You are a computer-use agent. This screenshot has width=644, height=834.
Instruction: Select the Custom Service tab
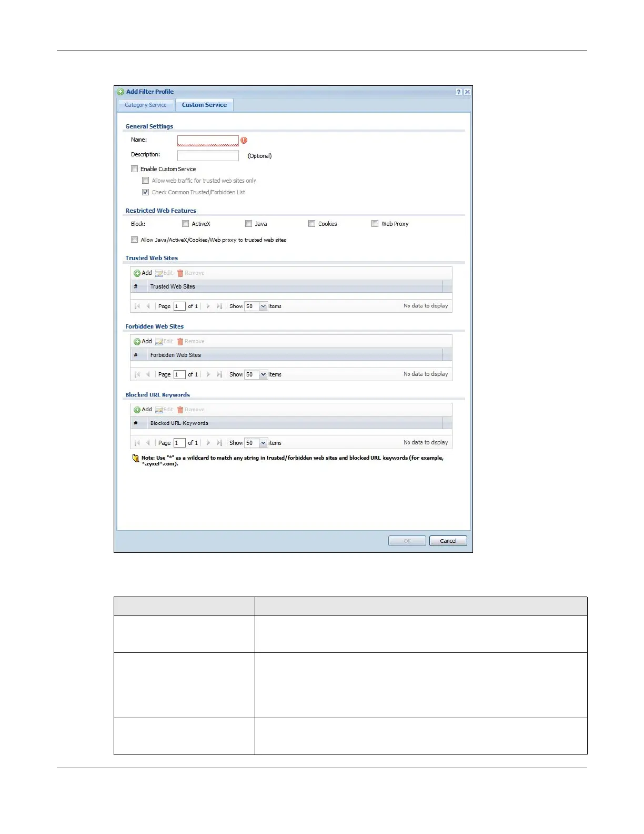tap(204, 105)
